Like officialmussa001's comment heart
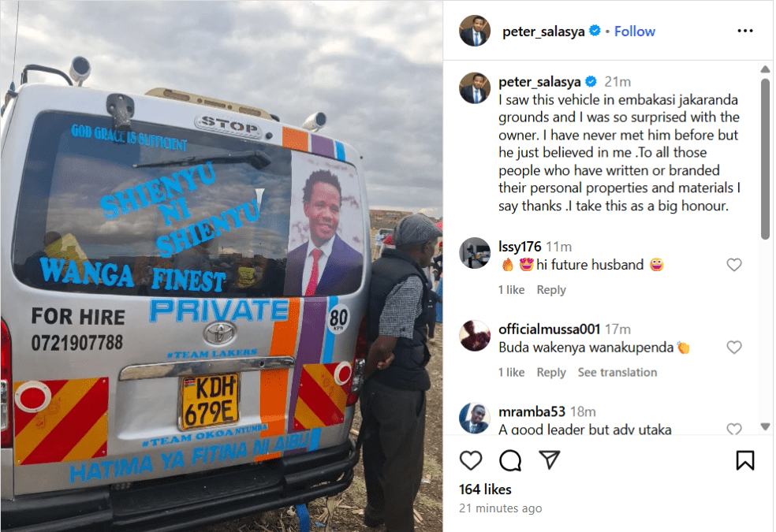Image resolution: width=776 pixels, height=532 pixels. (x=734, y=348)
